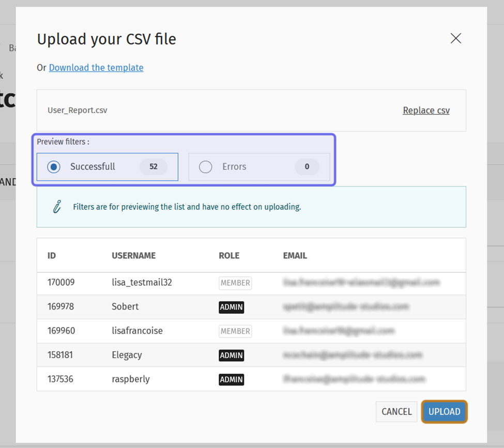Click the 52 successful count badge
Screen dimensions: 504x448
tap(154, 167)
